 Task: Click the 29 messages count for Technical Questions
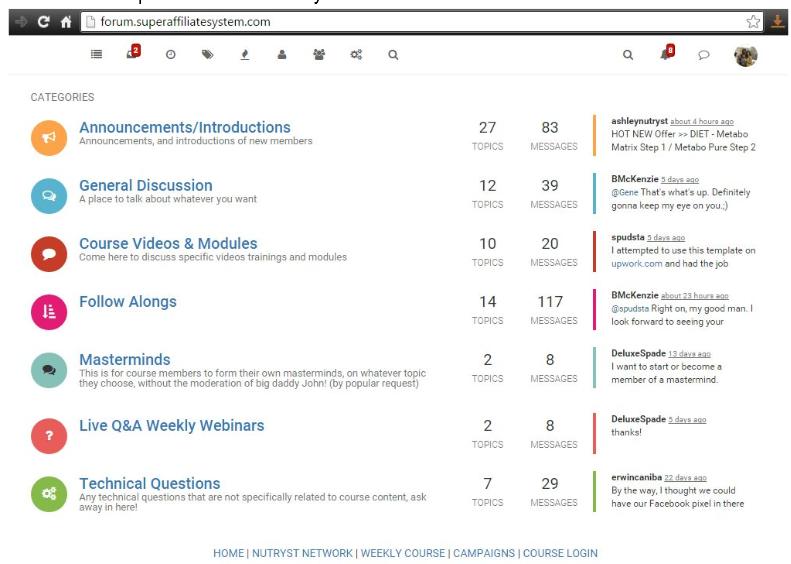click(550, 484)
